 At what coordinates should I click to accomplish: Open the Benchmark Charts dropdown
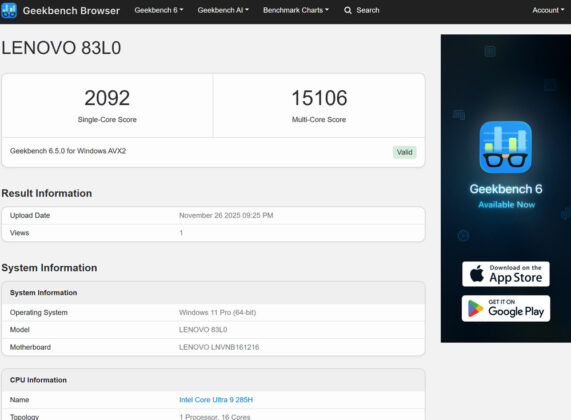pos(296,10)
